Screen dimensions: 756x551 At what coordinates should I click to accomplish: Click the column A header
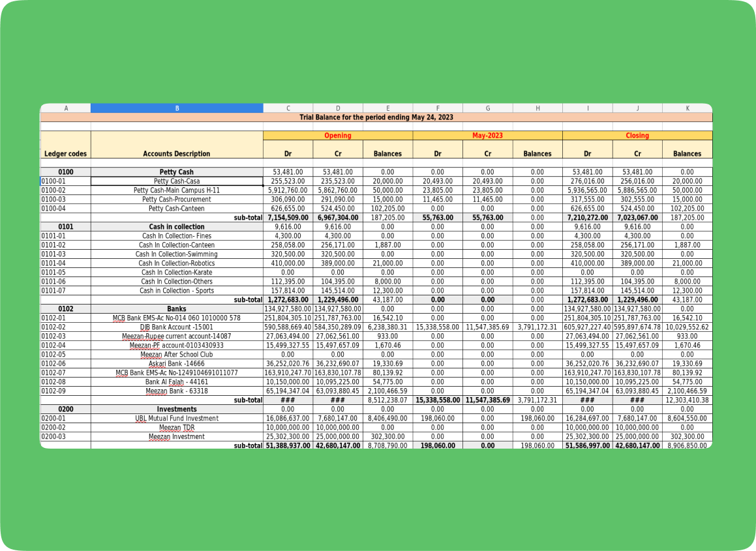(x=65, y=108)
